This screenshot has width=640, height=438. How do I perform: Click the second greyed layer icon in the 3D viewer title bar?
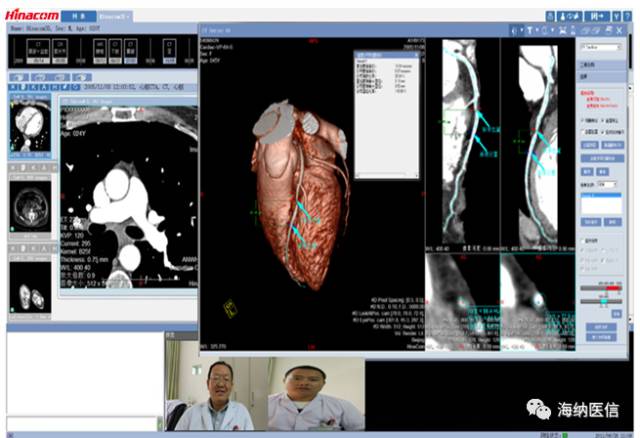point(596,30)
